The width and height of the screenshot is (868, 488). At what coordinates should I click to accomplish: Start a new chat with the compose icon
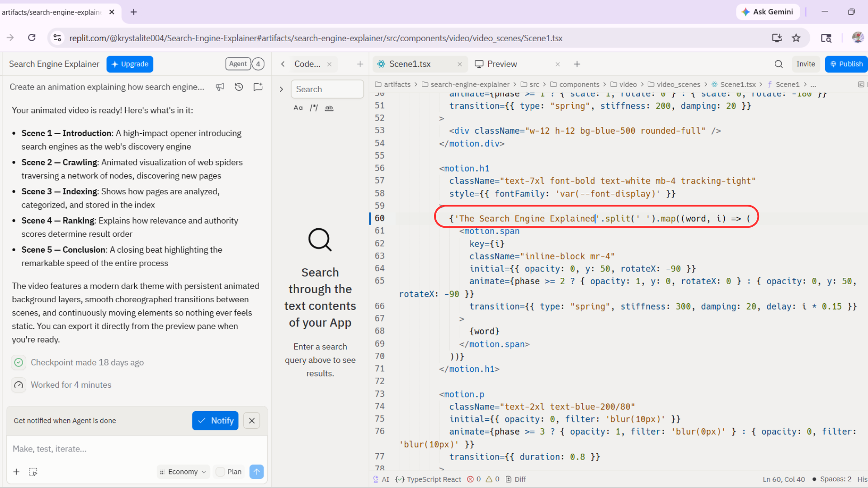(258, 87)
